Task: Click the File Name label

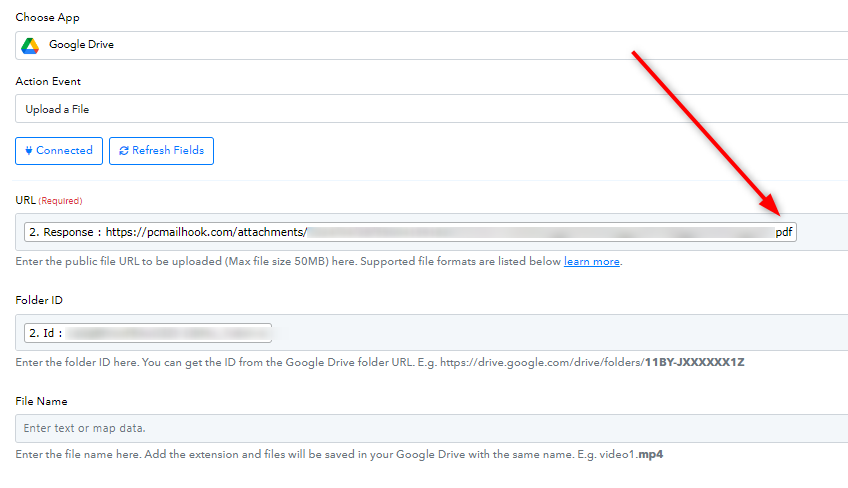Action: click(41, 401)
